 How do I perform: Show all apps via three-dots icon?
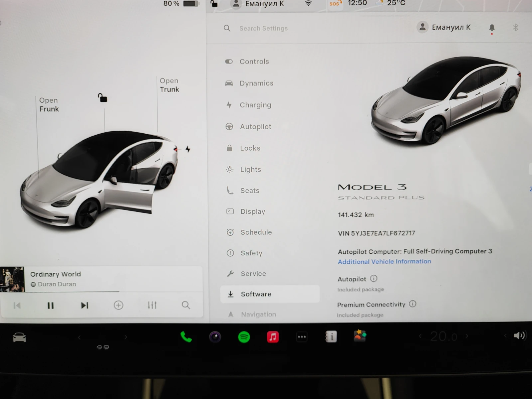click(x=302, y=337)
